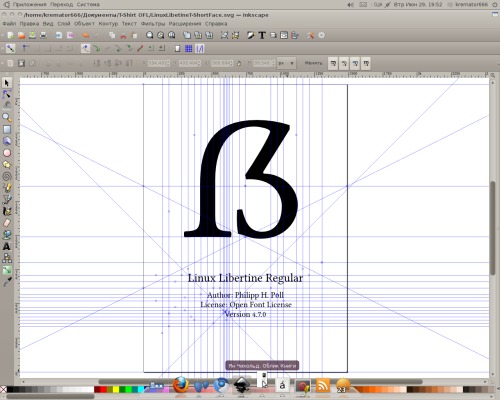Select the 3D box tool

[x=7, y=141]
